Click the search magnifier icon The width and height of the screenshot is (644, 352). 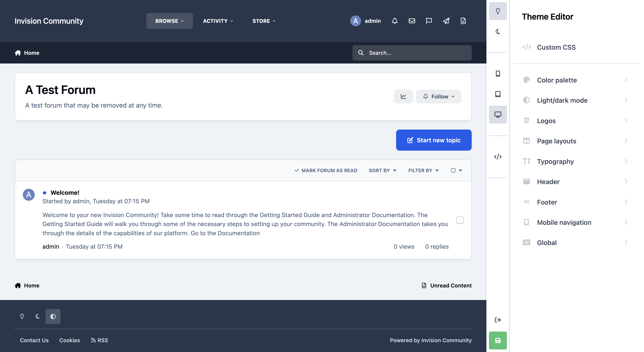pyautogui.click(x=361, y=53)
